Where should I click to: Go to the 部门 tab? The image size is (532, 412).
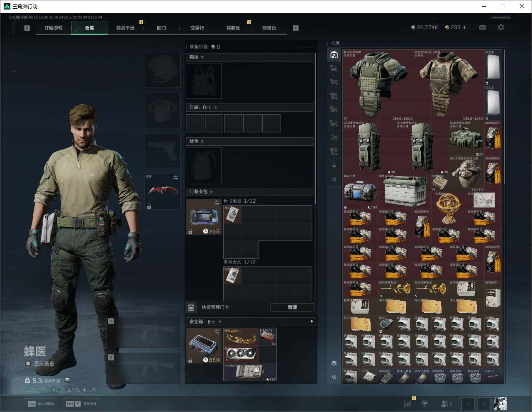tap(161, 28)
